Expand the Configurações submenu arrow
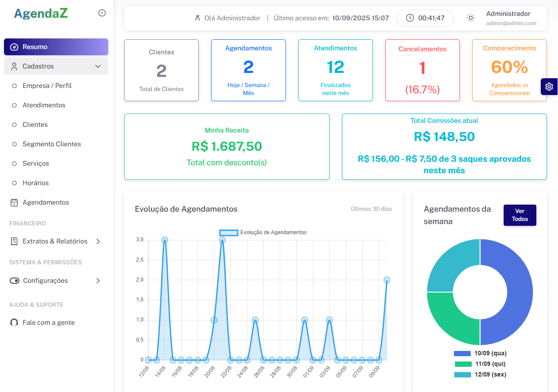This screenshot has width=558, height=392. coord(98,281)
